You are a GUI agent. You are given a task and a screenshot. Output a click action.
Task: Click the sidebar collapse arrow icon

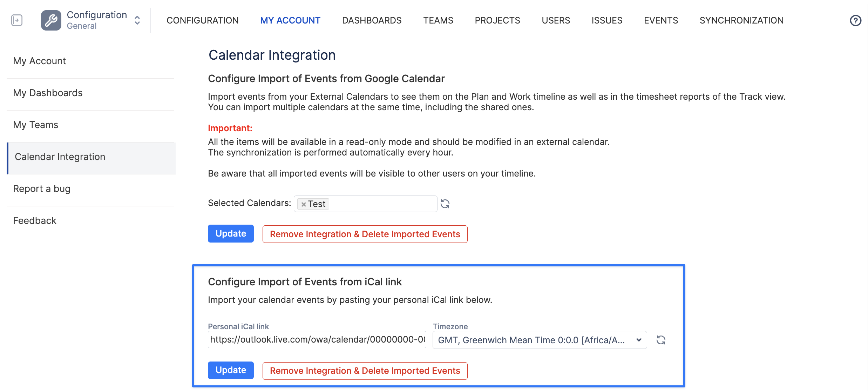point(17,20)
